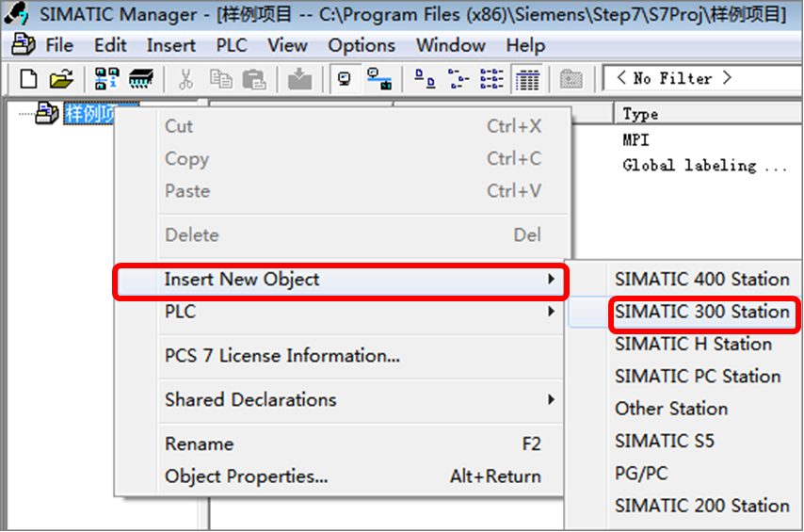Click the New Project toolbar icon
Screen dimensions: 804x532
pyautogui.click(x=28, y=79)
